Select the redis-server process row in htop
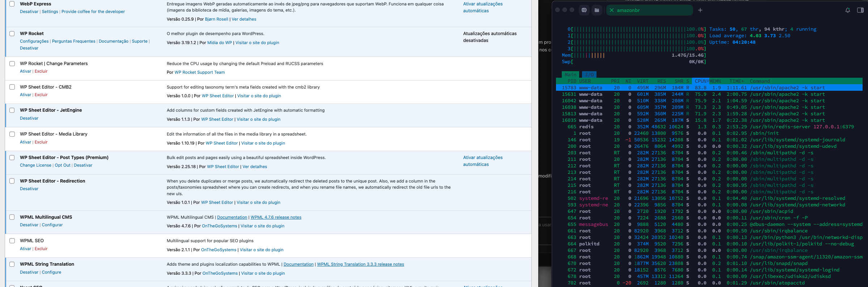 click(709, 127)
